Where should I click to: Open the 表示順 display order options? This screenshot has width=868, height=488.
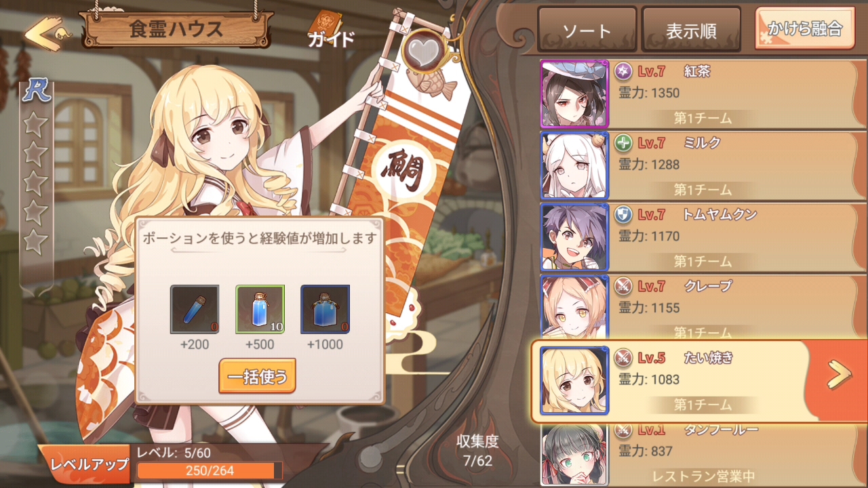692,30
